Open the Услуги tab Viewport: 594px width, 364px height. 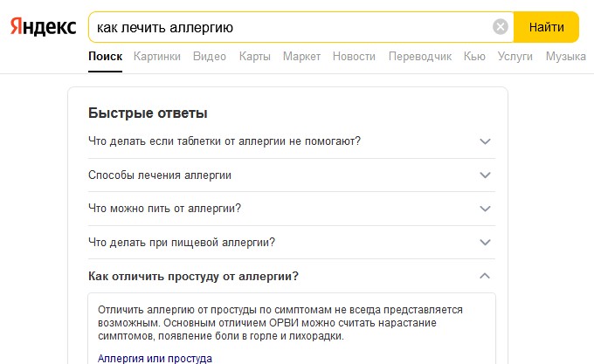pos(515,57)
